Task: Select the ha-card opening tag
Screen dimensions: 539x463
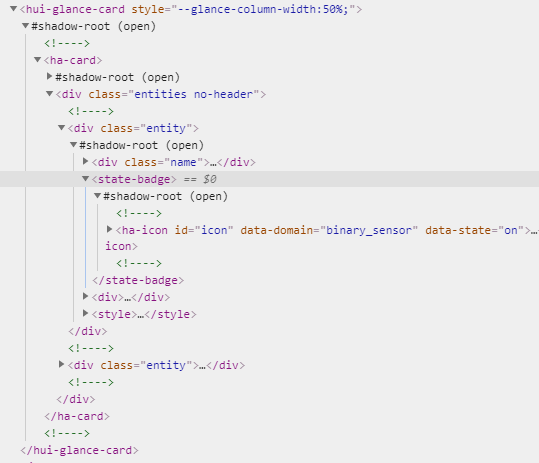Action: click(x=73, y=60)
